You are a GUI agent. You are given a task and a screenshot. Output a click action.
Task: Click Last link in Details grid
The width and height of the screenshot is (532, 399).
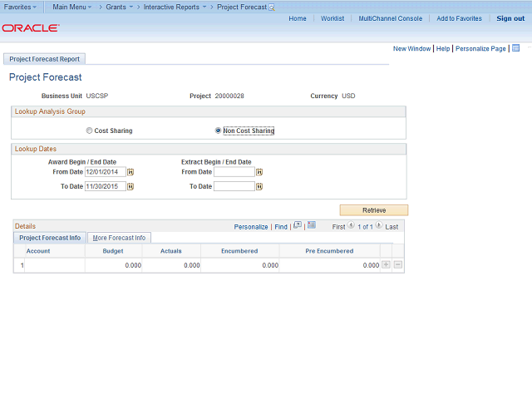[392, 227]
